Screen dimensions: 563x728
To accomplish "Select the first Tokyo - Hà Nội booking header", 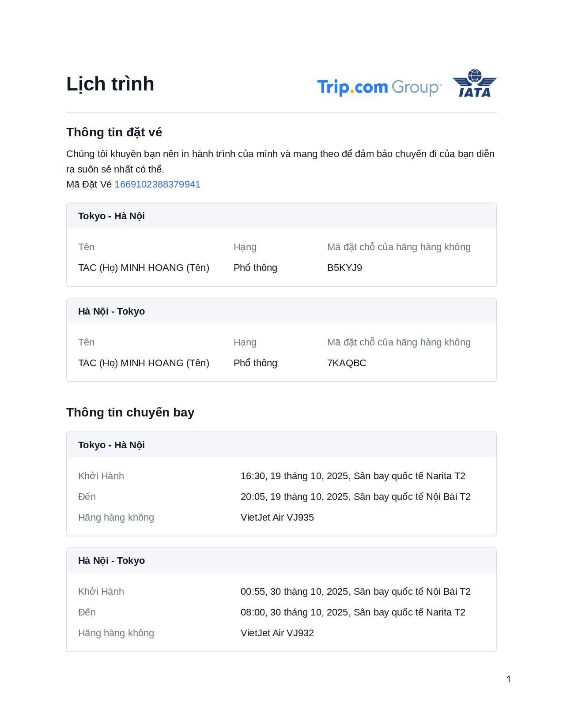I will [x=111, y=216].
